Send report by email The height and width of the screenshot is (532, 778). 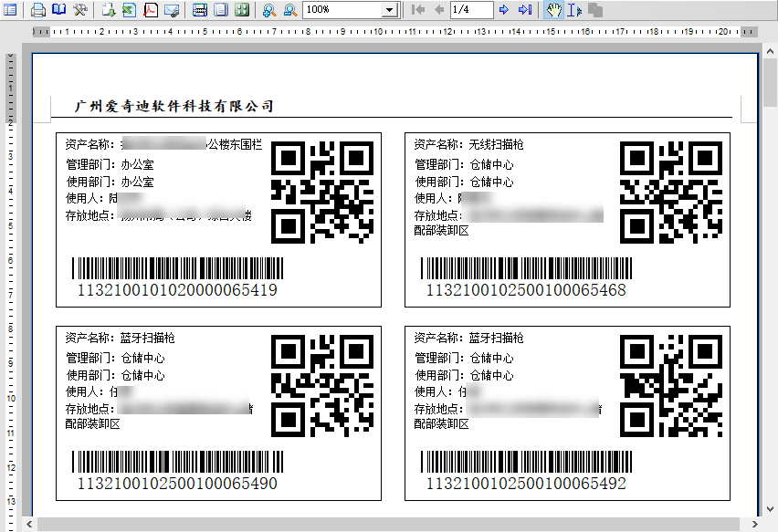coord(171,9)
